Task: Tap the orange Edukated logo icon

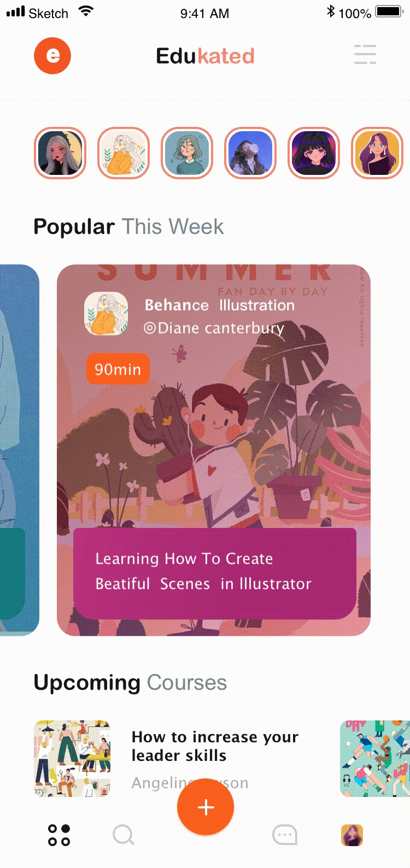Action: pyautogui.click(x=52, y=56)
